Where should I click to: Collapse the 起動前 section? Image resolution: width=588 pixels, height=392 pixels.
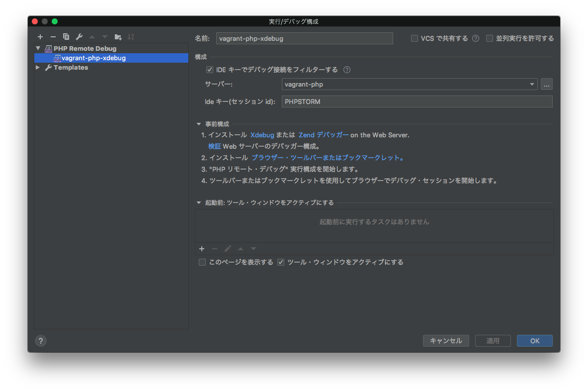tap(199, 203)
